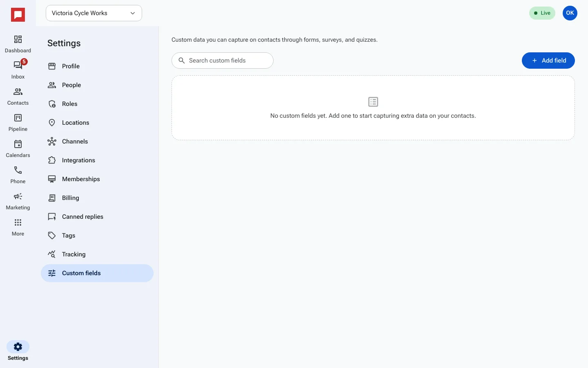Click the Integrations puzzle icon

coord(52,160)
